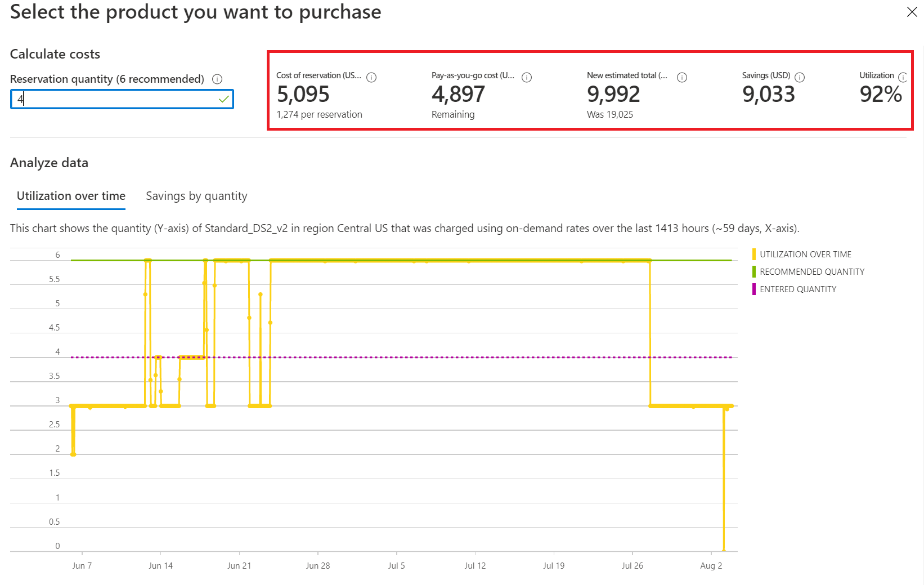Click into the Reservation quantity input field

113,100
